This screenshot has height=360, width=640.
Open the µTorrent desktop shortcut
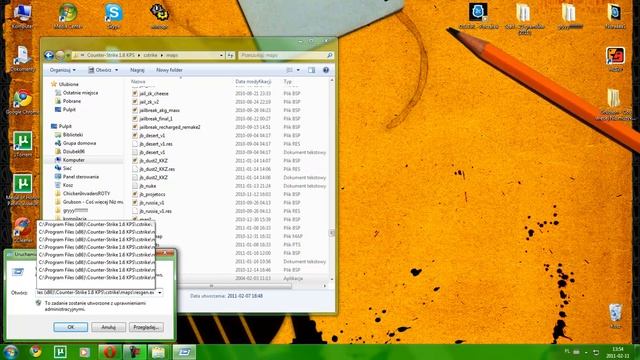pyautogui.click(x=22, y=145)
